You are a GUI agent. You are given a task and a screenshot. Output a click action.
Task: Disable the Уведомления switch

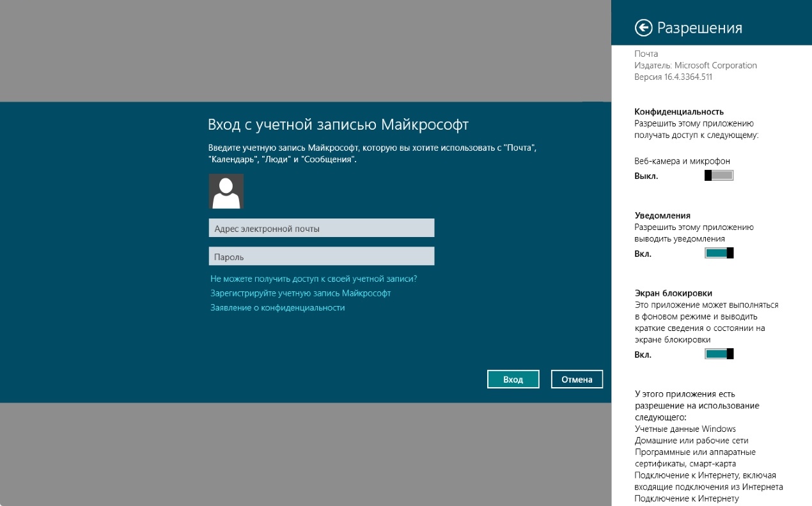click(719, 254)
